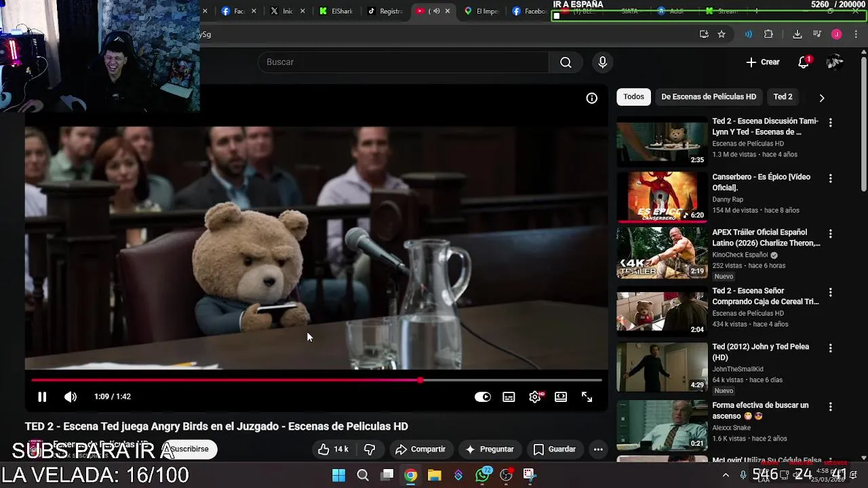Pause the video playback
This screenshot has height=488, width=868.
point(42,397)
